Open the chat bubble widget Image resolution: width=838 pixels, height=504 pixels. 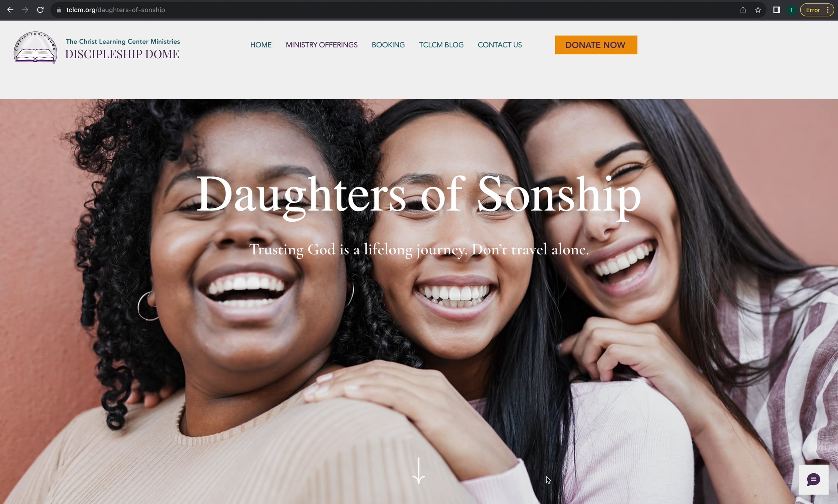(x=814, y=480)
